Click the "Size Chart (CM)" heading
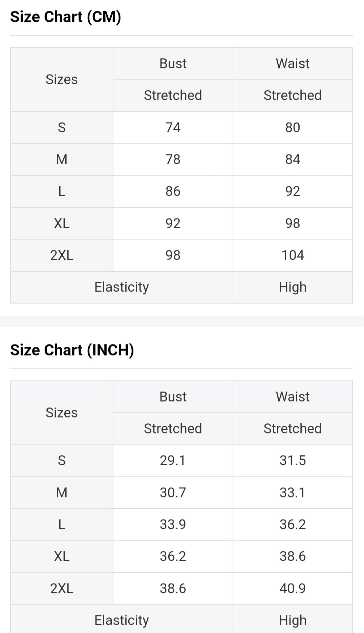This screenshot has width=364, height=633. click(66, 17)
